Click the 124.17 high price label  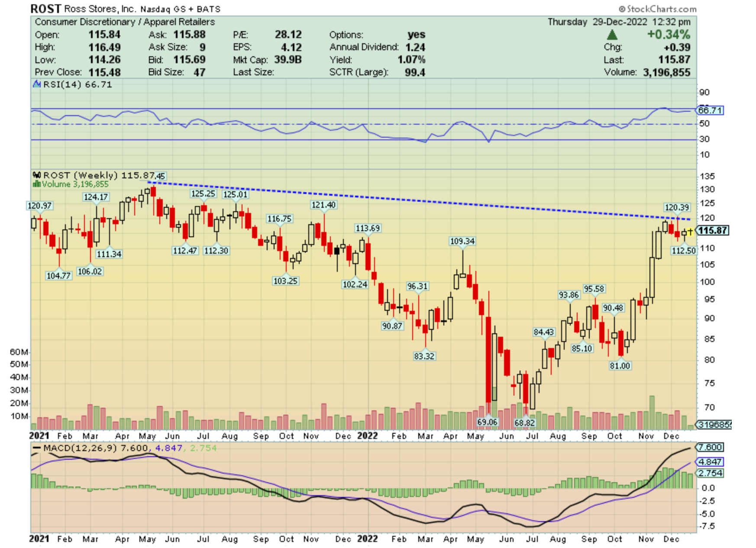96,197
